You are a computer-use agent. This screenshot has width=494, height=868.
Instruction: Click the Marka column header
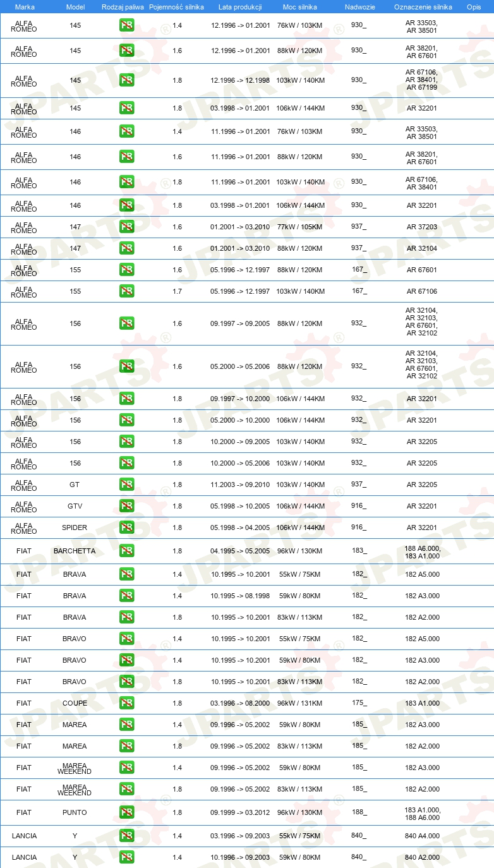tap(24, 6)
